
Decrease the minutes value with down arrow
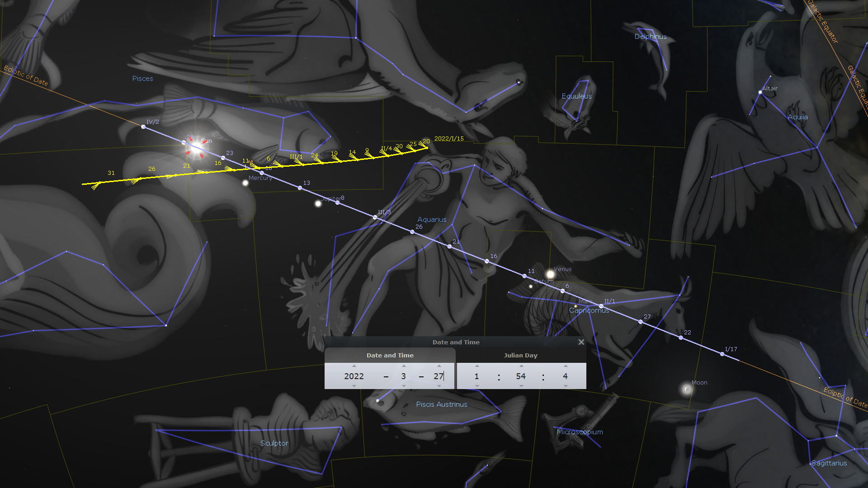521,386
